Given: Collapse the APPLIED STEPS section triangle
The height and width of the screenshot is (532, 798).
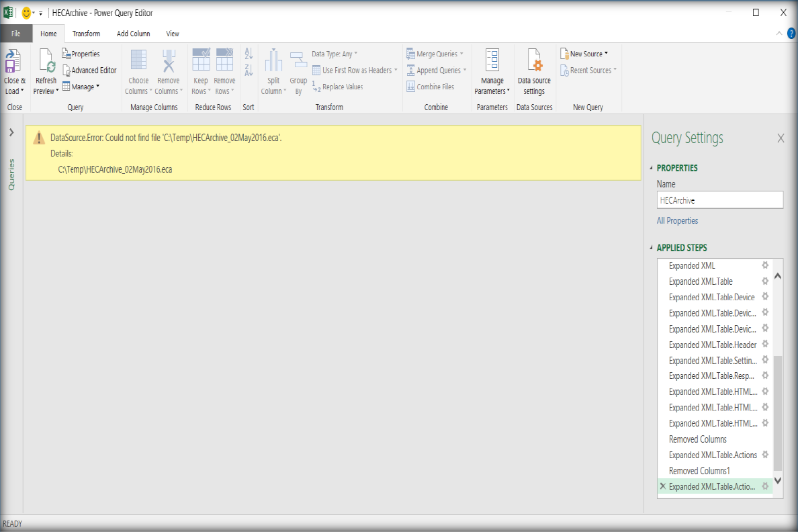Looking at the screenshot, I should click(651, 248).
